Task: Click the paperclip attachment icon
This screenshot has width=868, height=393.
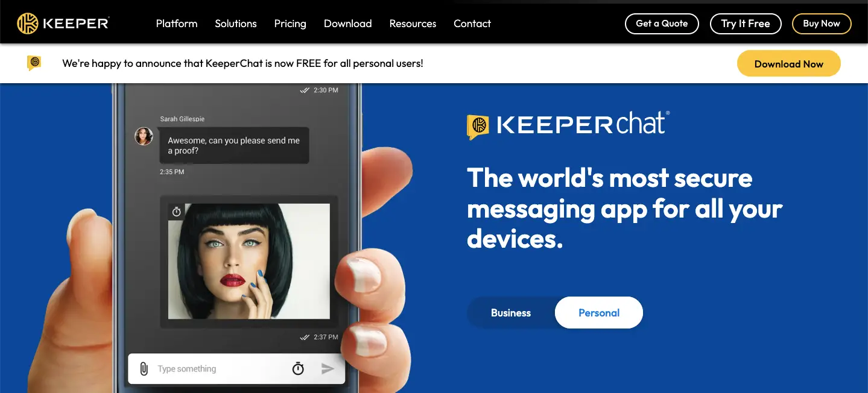Action: [x=144, y=368]
